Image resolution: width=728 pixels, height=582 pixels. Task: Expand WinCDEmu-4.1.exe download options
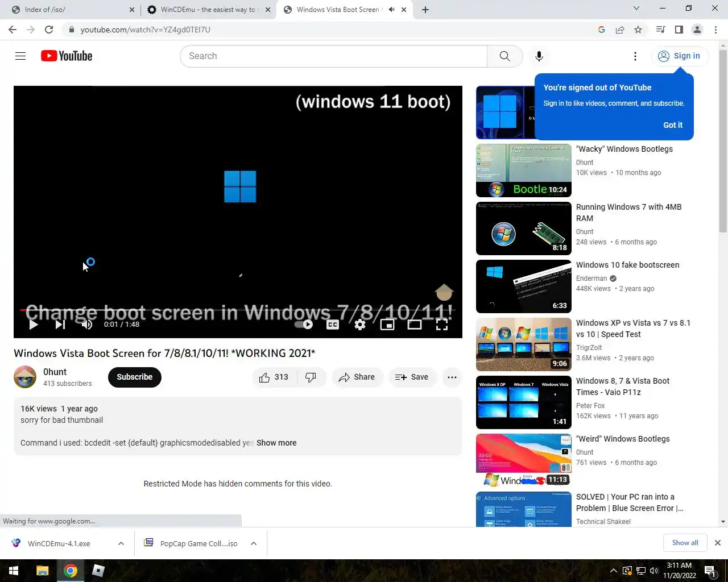121,543
